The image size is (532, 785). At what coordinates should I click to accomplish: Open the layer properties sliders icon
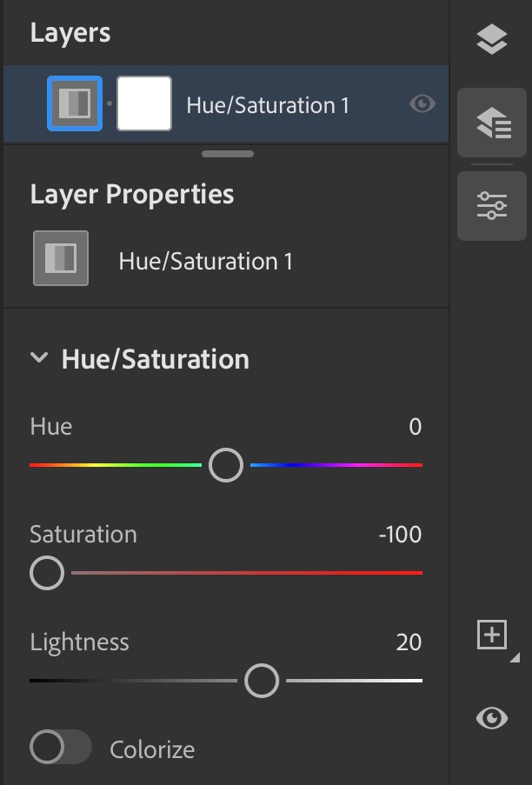pos(491,206)
